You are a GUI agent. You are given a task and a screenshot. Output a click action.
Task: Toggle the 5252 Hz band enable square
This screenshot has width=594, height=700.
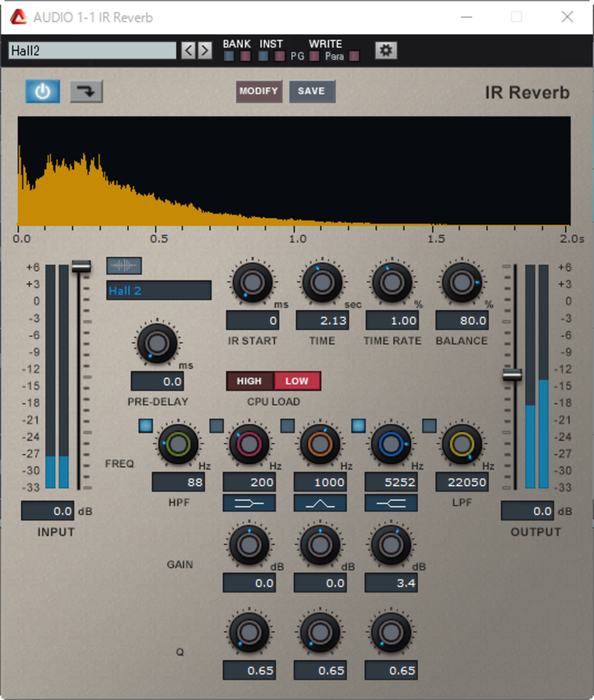point(358,425)
